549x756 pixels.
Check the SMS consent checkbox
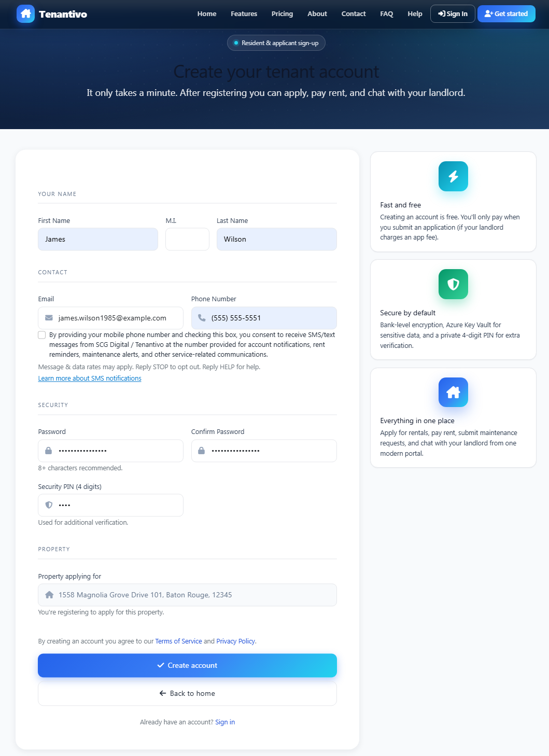(42, 335)
